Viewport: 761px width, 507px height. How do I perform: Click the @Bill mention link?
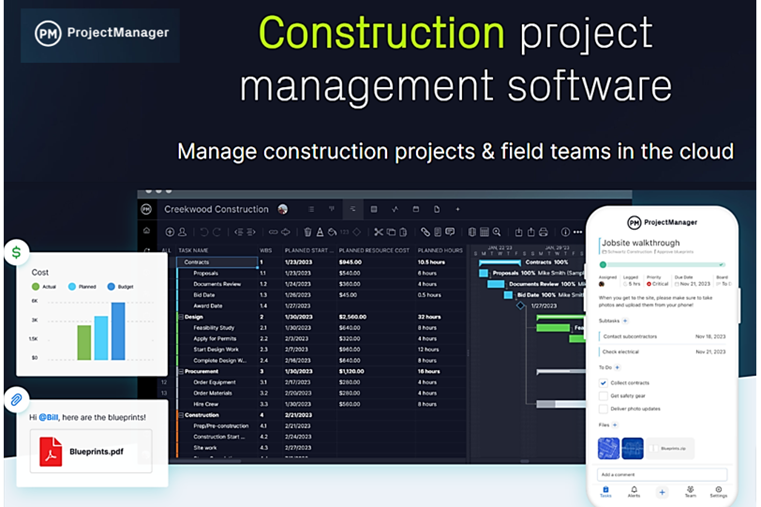[x=49, y=417]
